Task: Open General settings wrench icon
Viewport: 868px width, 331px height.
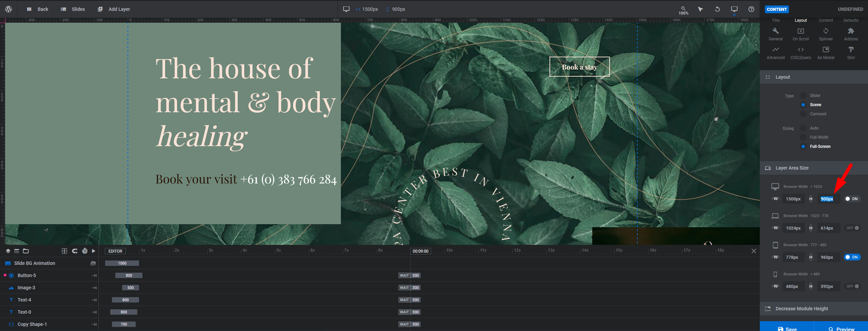Action: 776,34
